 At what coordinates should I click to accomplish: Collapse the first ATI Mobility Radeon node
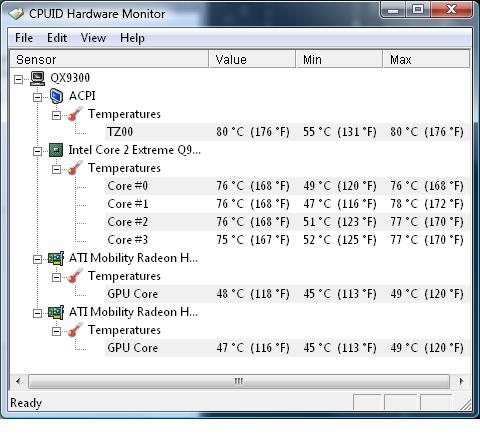click(37, 259)
